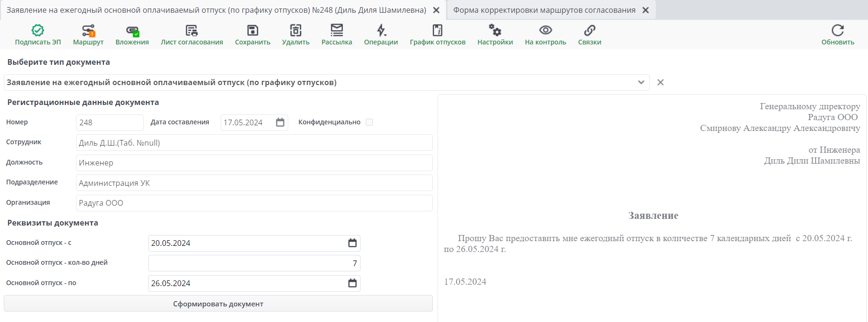
Task: Click Сотрудник field Диль Д.Ш.
Action: 254,143
